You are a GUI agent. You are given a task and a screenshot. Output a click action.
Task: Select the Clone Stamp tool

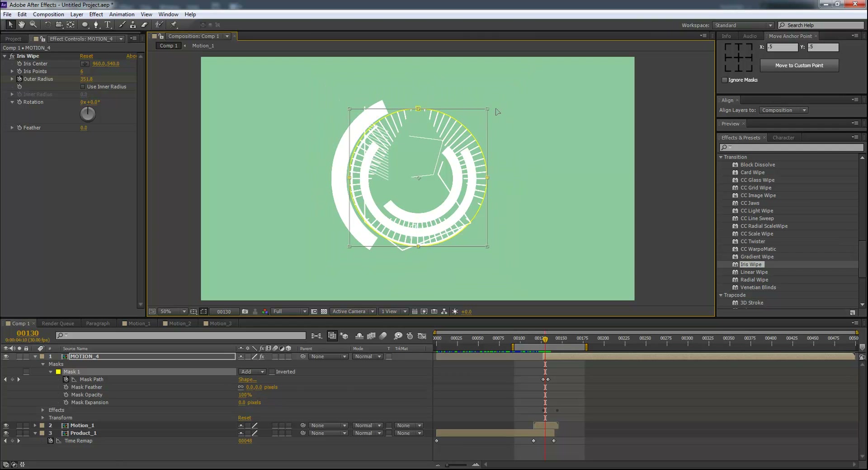(133, 24)
